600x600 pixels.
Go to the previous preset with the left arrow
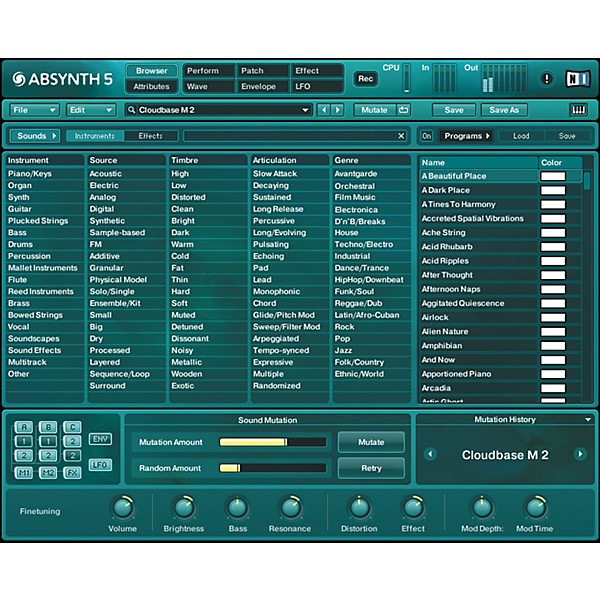point(324,110)
